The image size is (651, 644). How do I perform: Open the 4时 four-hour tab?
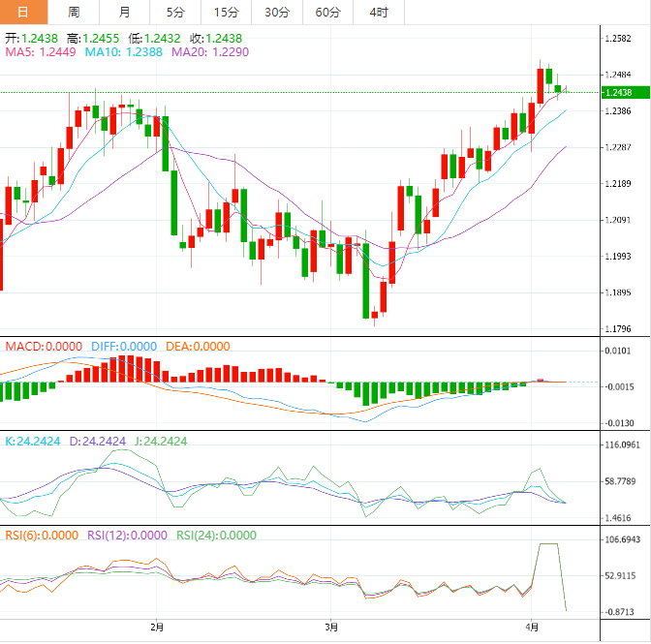[x=378, y=12]
